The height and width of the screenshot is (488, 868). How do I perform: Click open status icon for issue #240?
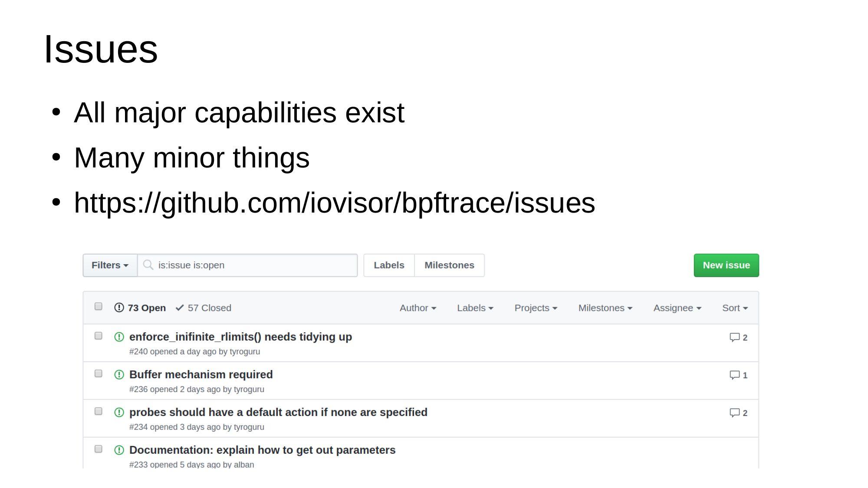(119, 337)
